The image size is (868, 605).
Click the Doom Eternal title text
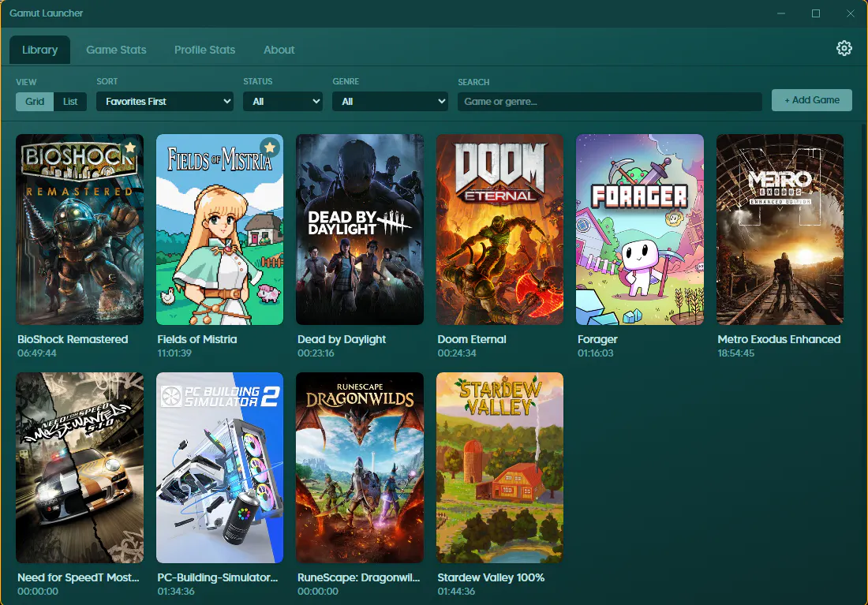(472, 339)
